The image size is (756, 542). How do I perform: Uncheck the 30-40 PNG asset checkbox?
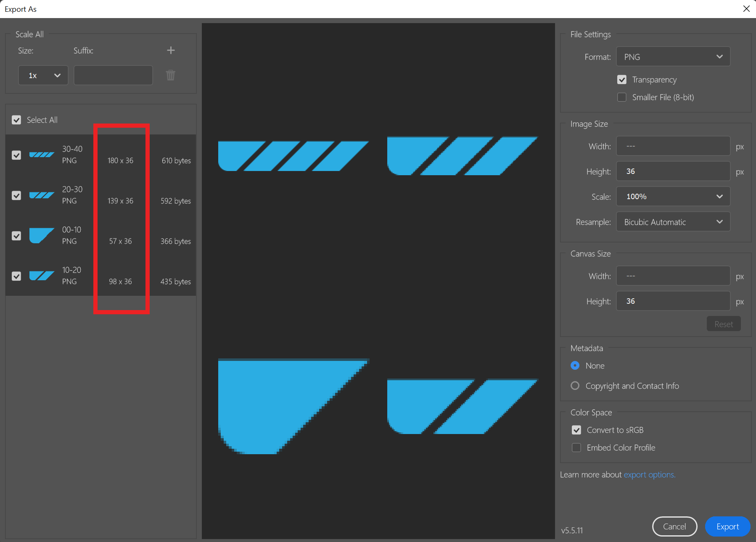tap(16, 155)
